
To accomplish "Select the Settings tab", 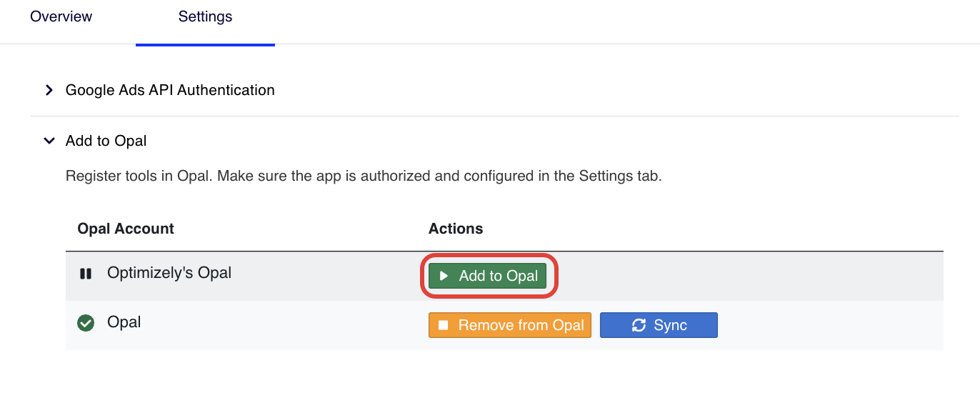I will tap(205, 16).
